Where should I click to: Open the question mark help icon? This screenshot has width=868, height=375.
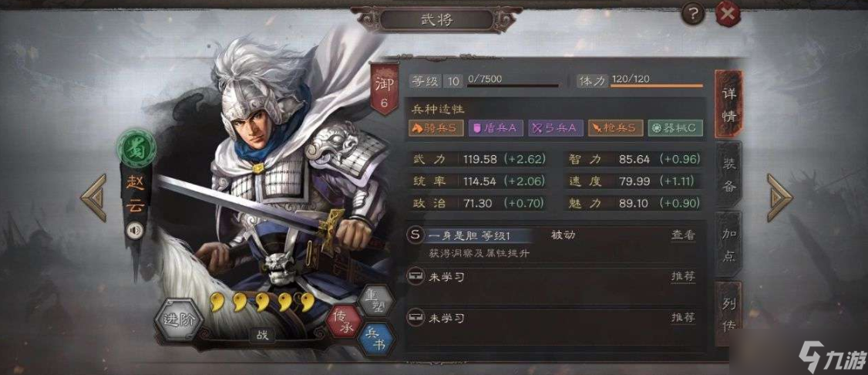[692, 13]
